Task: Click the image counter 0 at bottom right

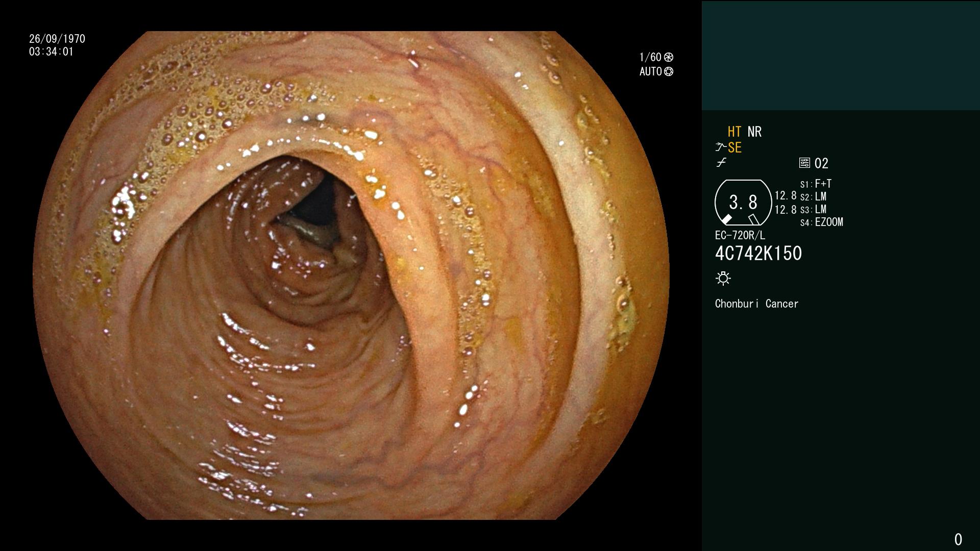Action: point(958,539)
